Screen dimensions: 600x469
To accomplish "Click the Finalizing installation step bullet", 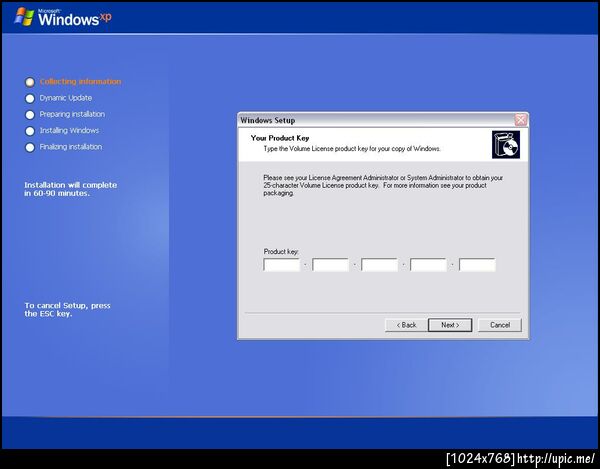I will (x=30, y=147).
